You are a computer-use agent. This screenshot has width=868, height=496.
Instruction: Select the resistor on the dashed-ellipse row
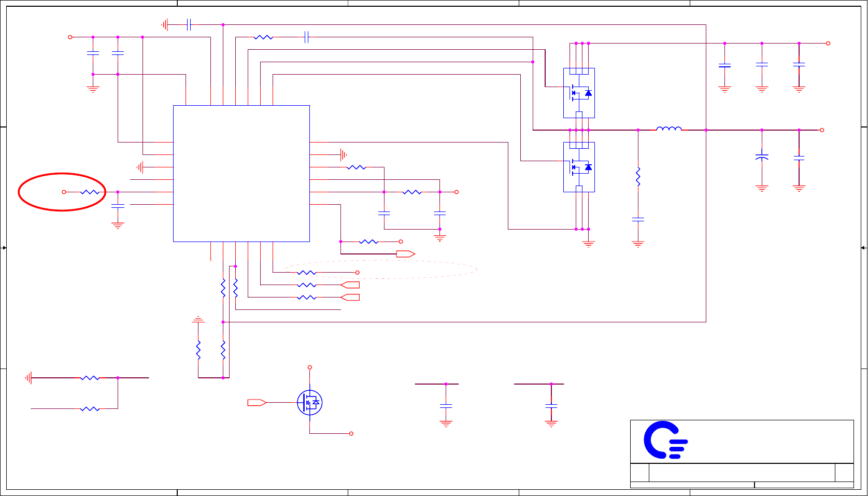tap(307, 273)
